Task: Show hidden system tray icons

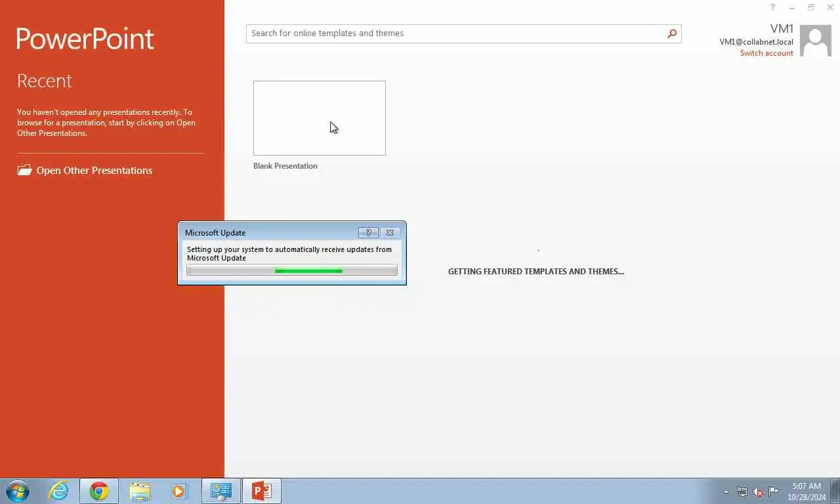Action: point(726,492)
